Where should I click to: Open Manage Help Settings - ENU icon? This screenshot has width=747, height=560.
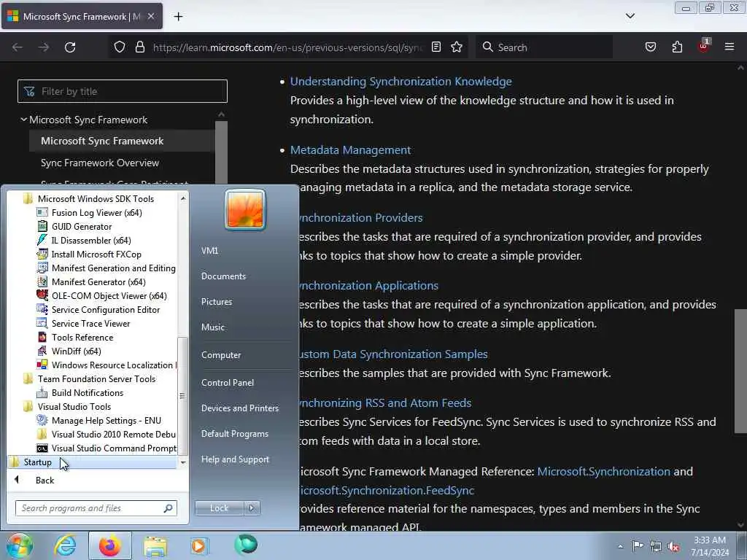[42, 420]
